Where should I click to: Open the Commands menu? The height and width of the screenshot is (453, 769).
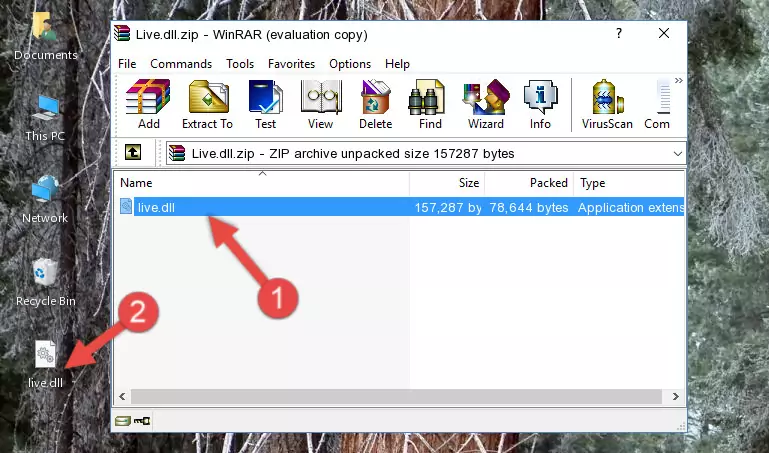[181, 64]
